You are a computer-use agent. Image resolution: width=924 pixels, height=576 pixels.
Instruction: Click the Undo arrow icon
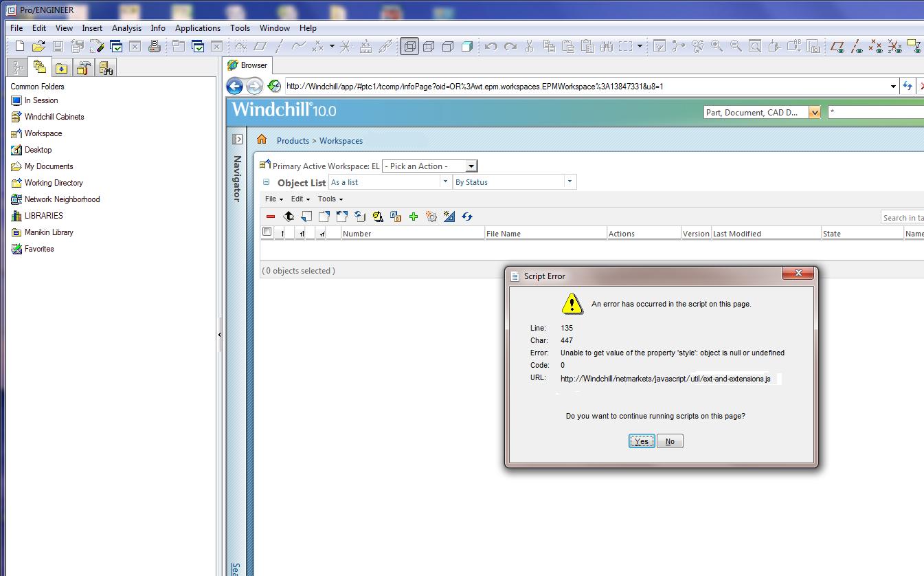tap(491, 46)
